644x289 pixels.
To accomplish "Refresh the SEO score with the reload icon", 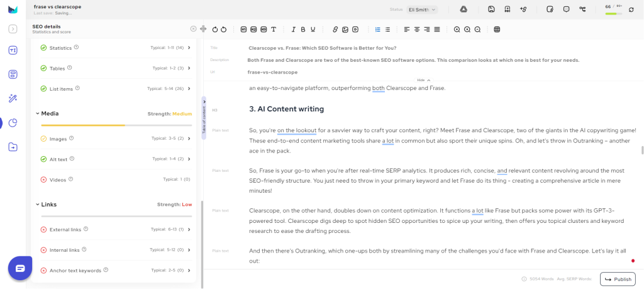I will point(631,9).
